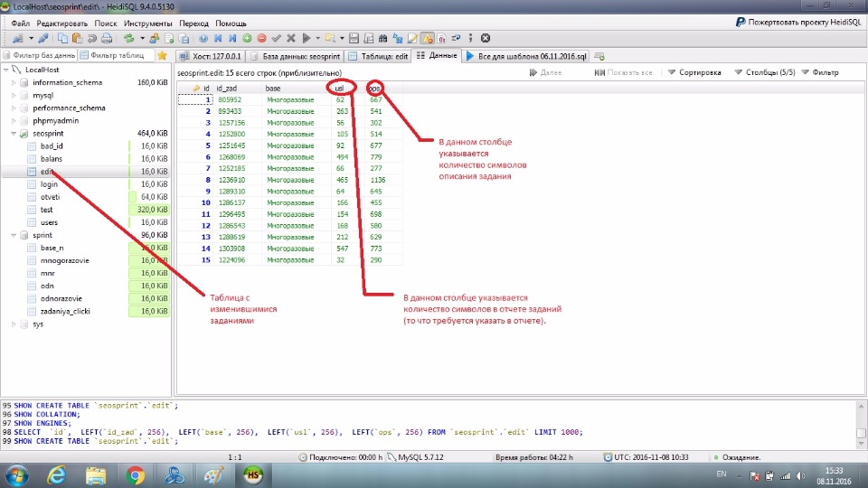This screenshot has width=868, height=488.
Task: Open the Поиск menu
Action: click(105, 23)
